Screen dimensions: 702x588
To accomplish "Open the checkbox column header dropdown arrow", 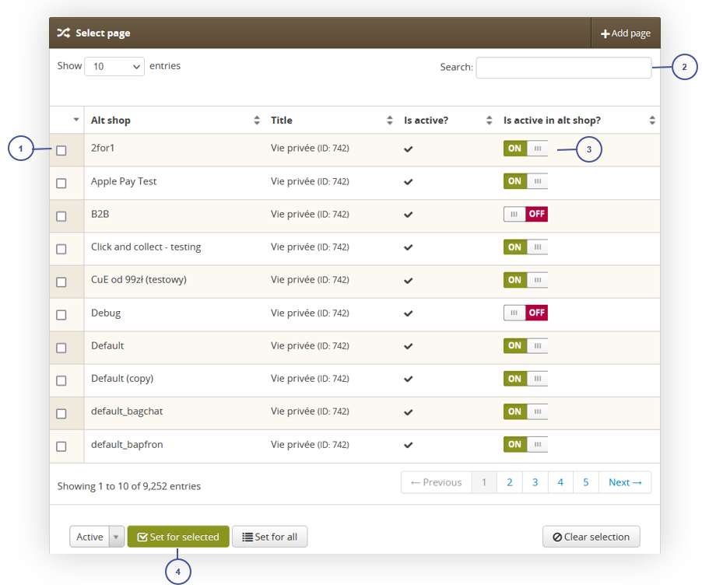I will tap(76, 120).
